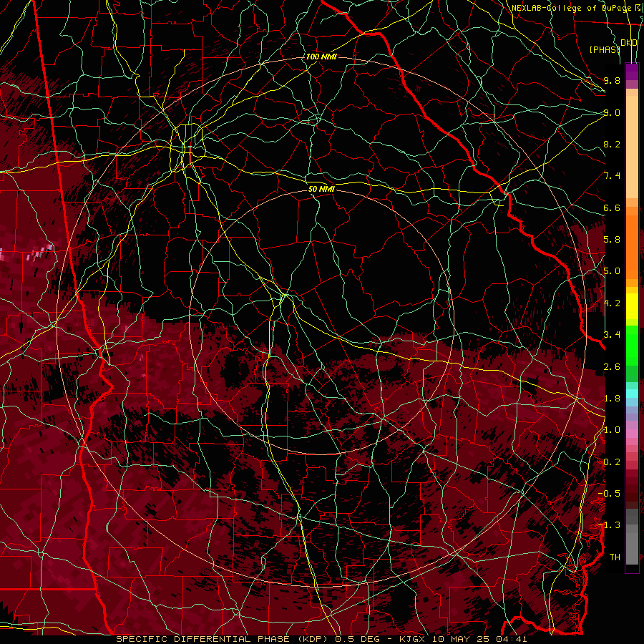Click the 9.0 value on the color scale
The width and height of the screenshot is (644, 644).
click(612, 112)
